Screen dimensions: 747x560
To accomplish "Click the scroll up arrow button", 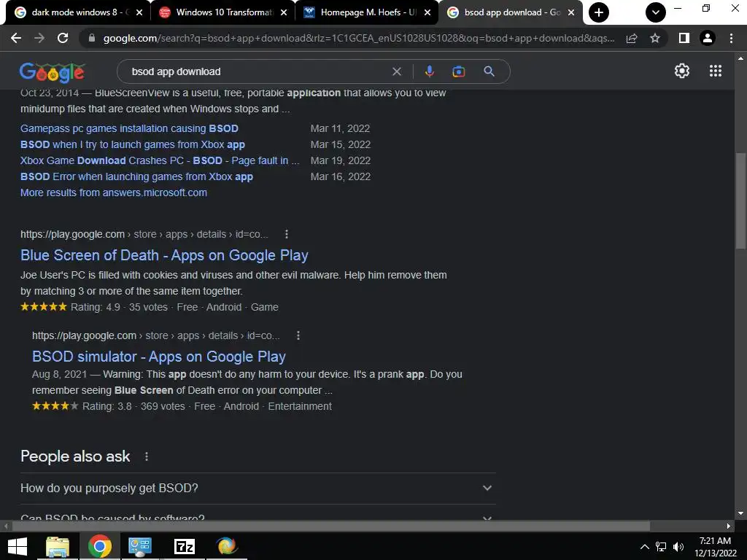I will tap(740, 58).
